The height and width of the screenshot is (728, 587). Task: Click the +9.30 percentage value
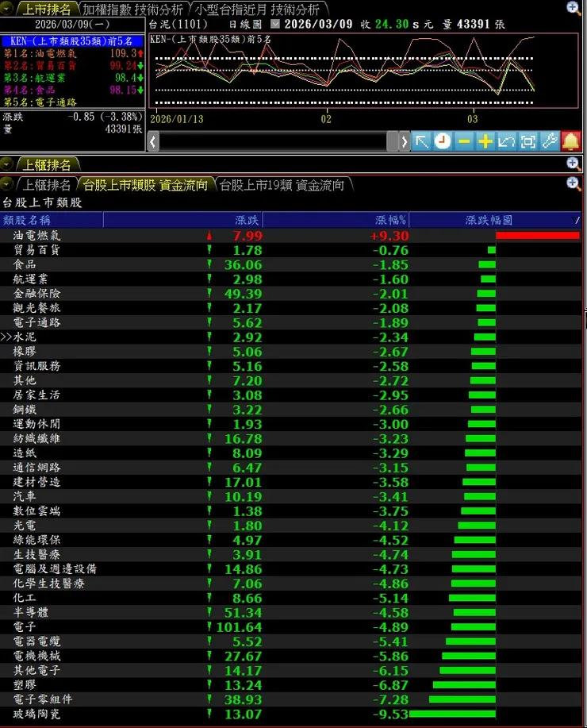[389, 236]
